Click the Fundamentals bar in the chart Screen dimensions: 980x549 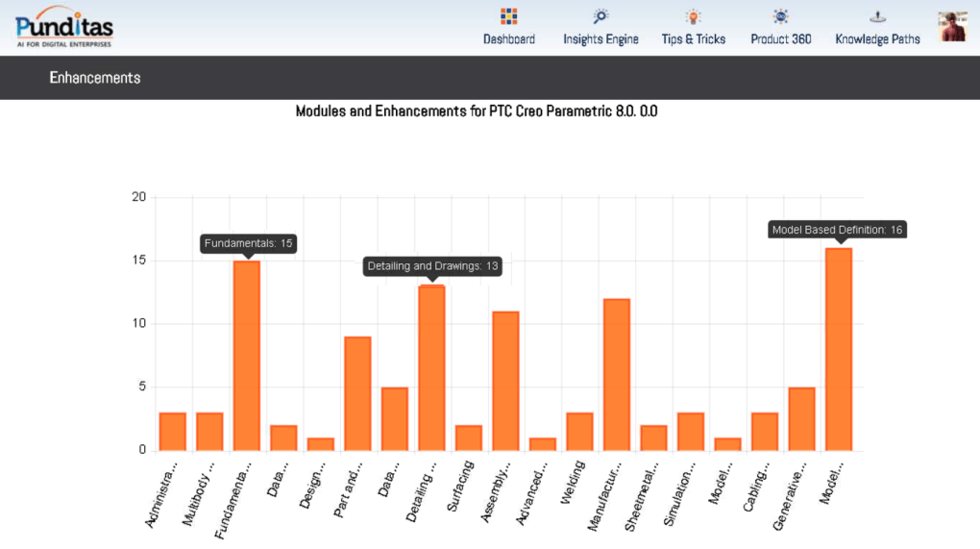click(x=247, y=356)
